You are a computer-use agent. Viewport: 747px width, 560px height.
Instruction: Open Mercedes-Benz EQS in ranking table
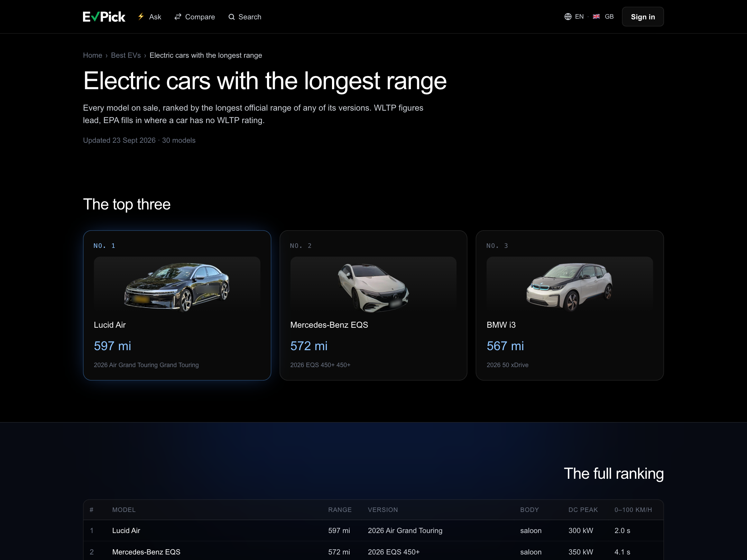click(146, 552)
